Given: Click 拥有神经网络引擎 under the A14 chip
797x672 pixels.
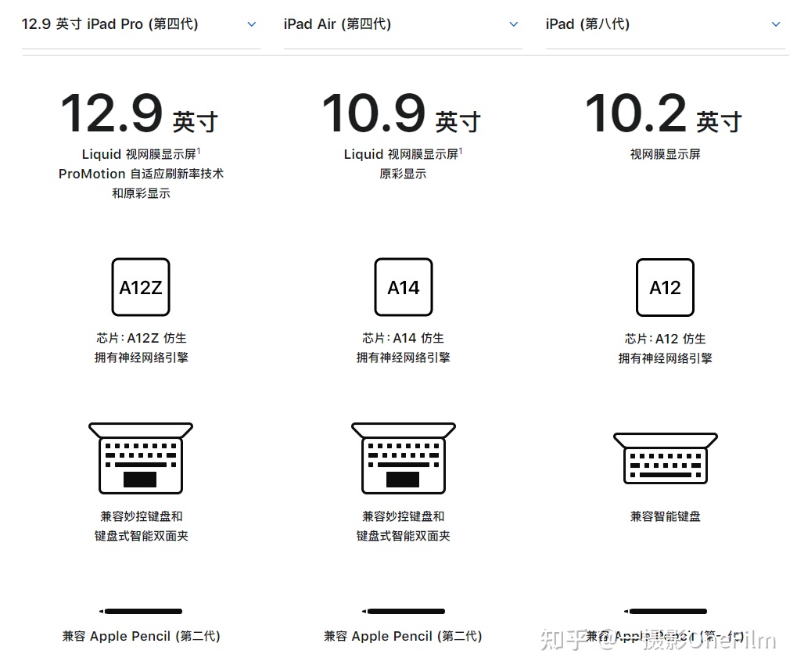Looking at the screenshot, I should [403, 358].
